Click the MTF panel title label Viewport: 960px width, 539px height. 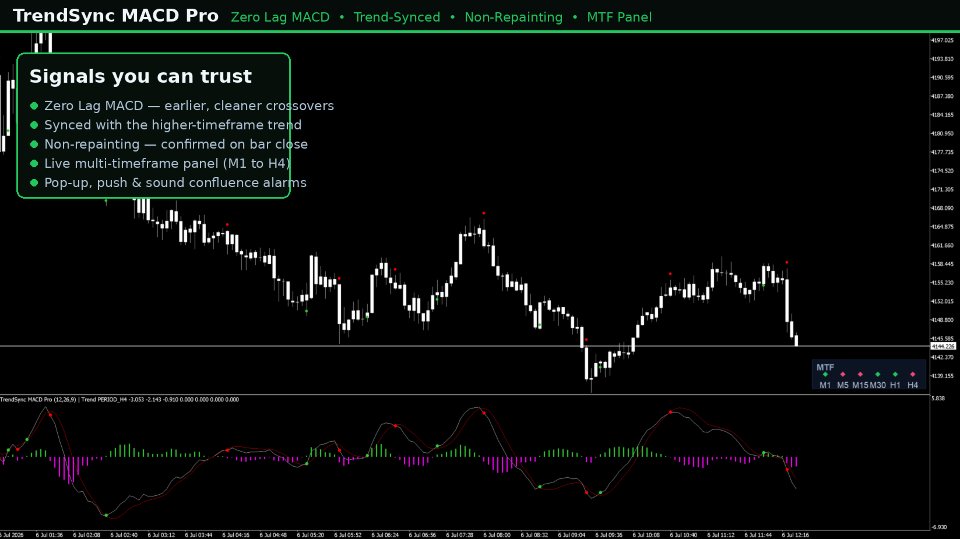(825, 368)
